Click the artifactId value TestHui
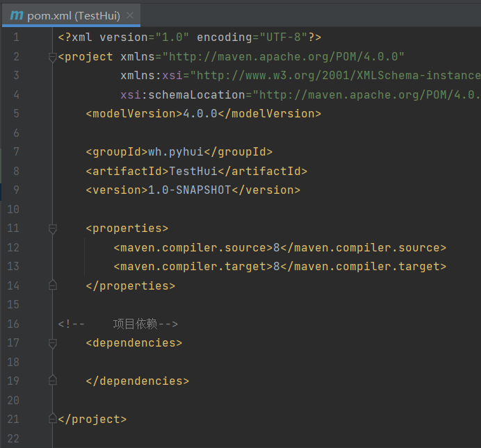Screen dimensions: 481x448 click(x=193, y=172)
